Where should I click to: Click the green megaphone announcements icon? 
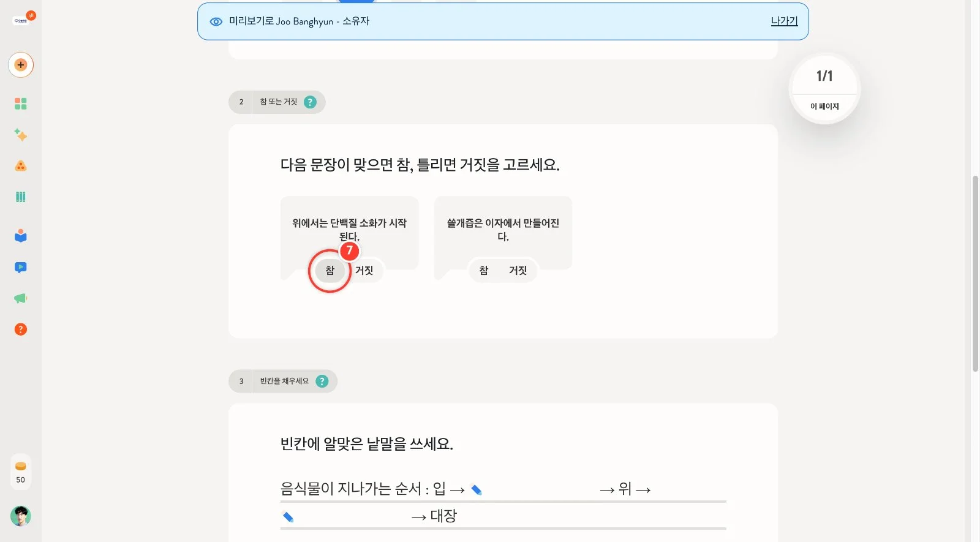(21, 298)
